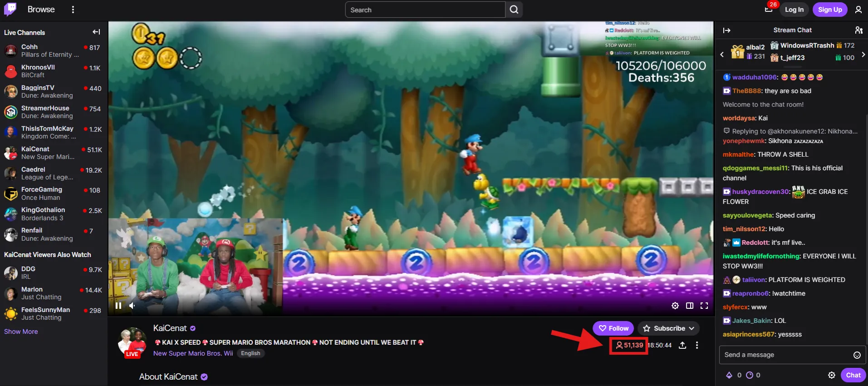Open KhronosVII BitCraft channel
This screenshot has height=386, width=868.
coord(54,71)
